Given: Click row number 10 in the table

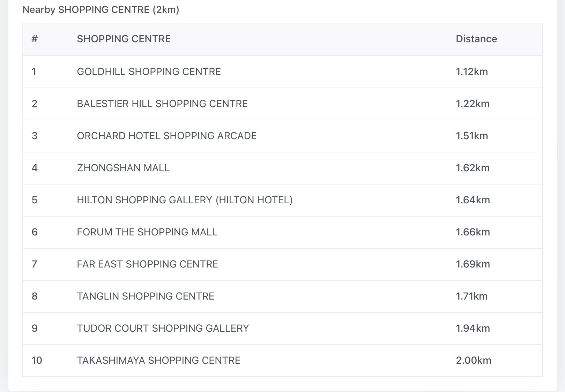Looking at the screenshot, I should (x=37, y=361).
